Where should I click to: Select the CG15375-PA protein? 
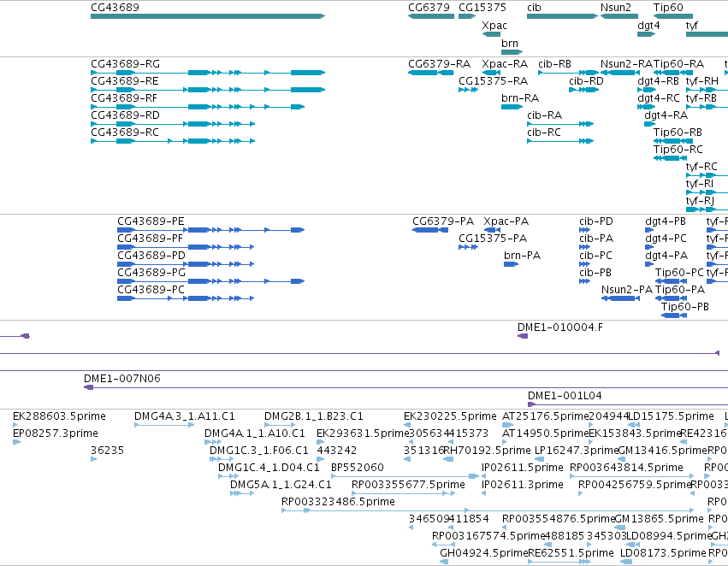tap(468, 247)
